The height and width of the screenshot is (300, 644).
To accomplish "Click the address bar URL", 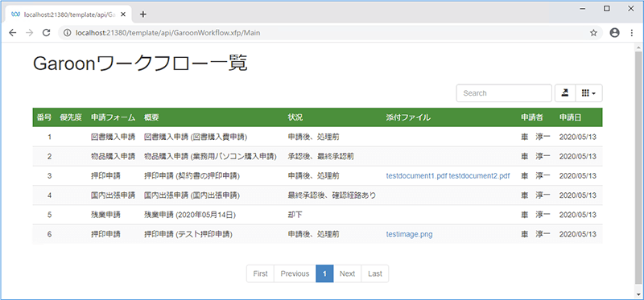I will (167, 33).
